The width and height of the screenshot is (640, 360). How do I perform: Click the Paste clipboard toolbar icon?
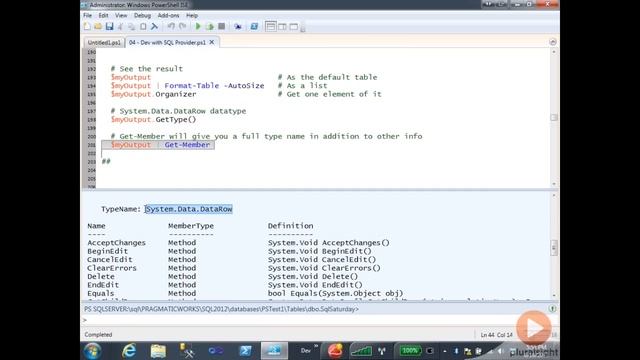143,27
